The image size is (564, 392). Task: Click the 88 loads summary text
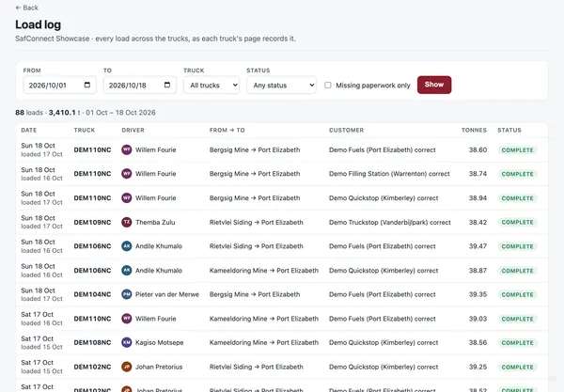click(29, 113)
